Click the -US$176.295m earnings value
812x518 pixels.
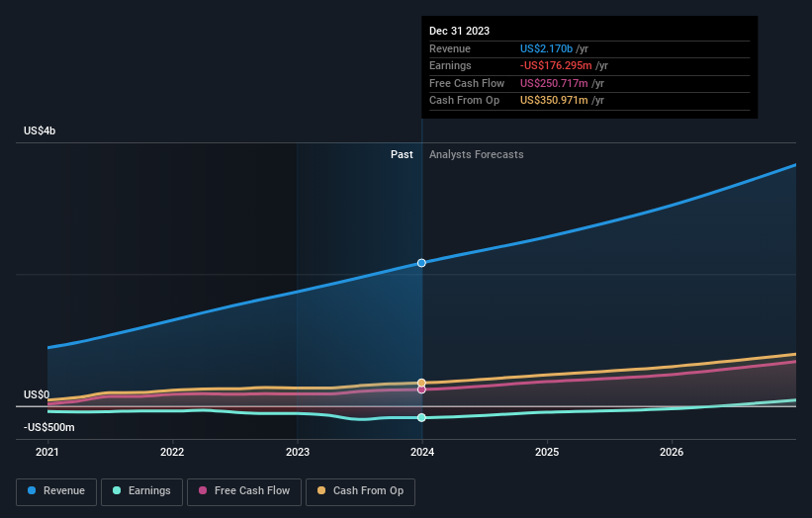pyautogui.click(x=556, y=65)
